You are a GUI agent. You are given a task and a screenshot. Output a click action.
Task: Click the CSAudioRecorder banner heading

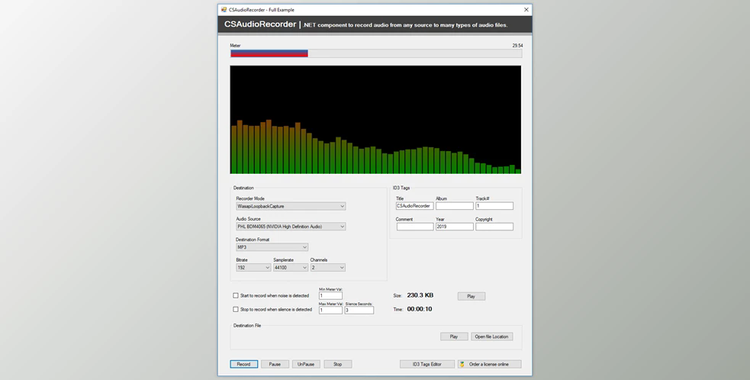pos(260,24)
